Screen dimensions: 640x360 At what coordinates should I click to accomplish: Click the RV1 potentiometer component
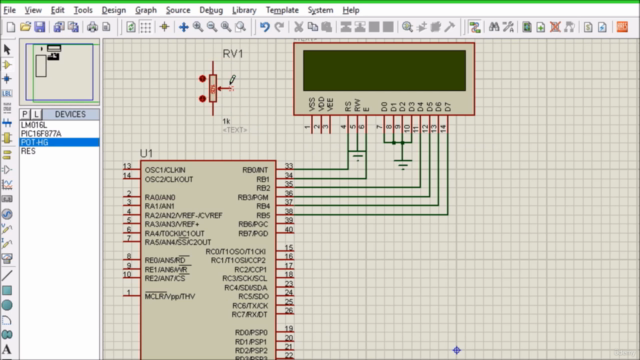213,88
